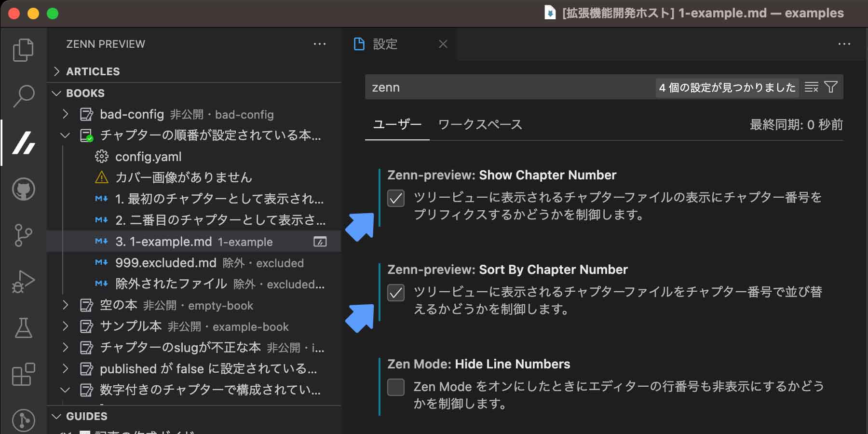The width and height of the screenshot is (868, 434).
Task: Switch to the ワークスペース settings tab
Action: pyautogui.click(x=480, y=124)
